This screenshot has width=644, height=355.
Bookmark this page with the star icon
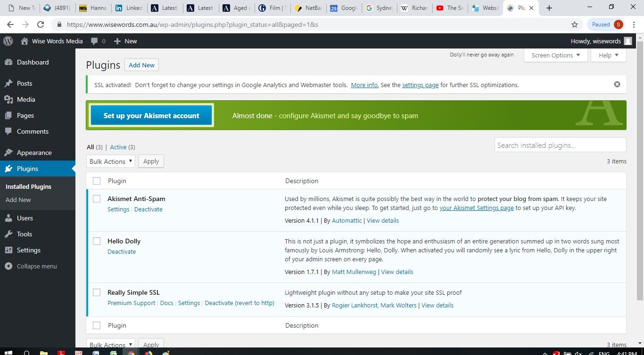pyautogui.click(x=574, y=24)
